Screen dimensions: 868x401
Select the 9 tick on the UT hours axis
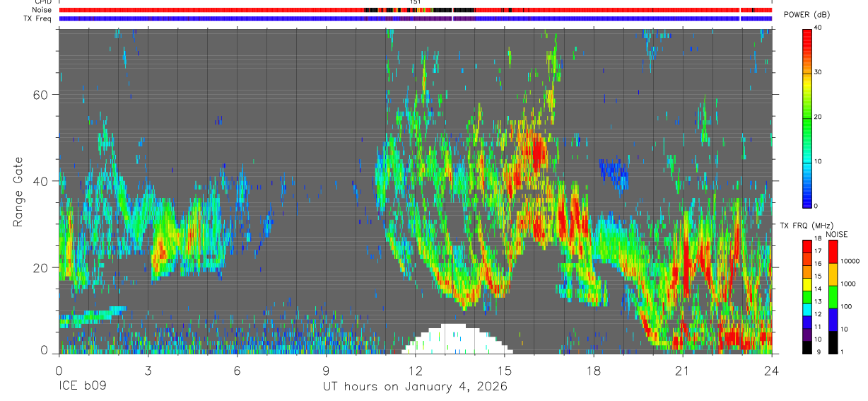[326, 371]
